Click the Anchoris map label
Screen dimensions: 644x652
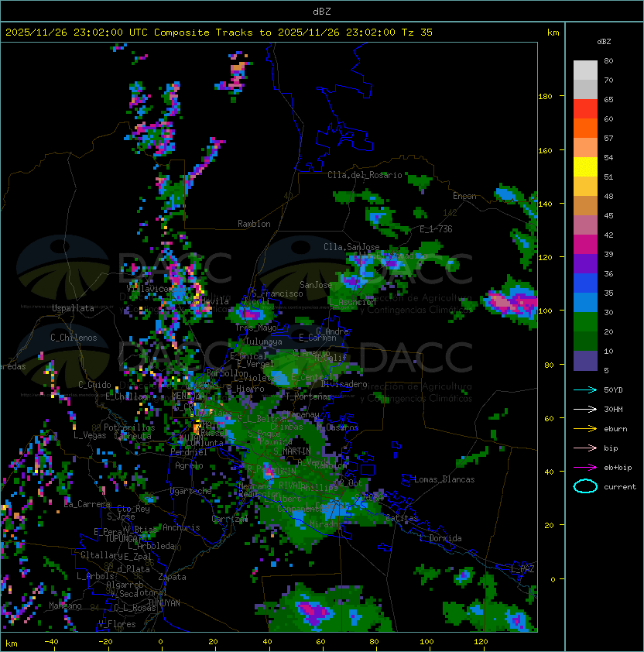(181, 527)
